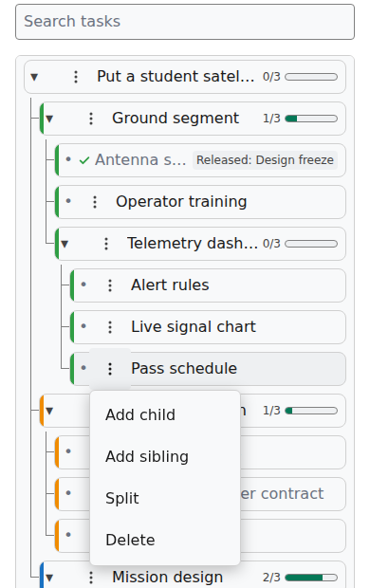Click the bullet marker of Alert rules
The image size is (370, 588).
click(83, 285)
